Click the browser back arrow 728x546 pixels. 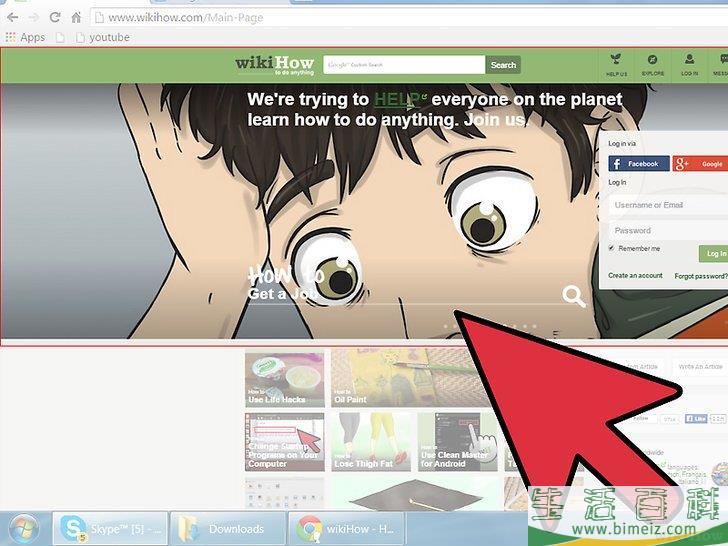13,18
